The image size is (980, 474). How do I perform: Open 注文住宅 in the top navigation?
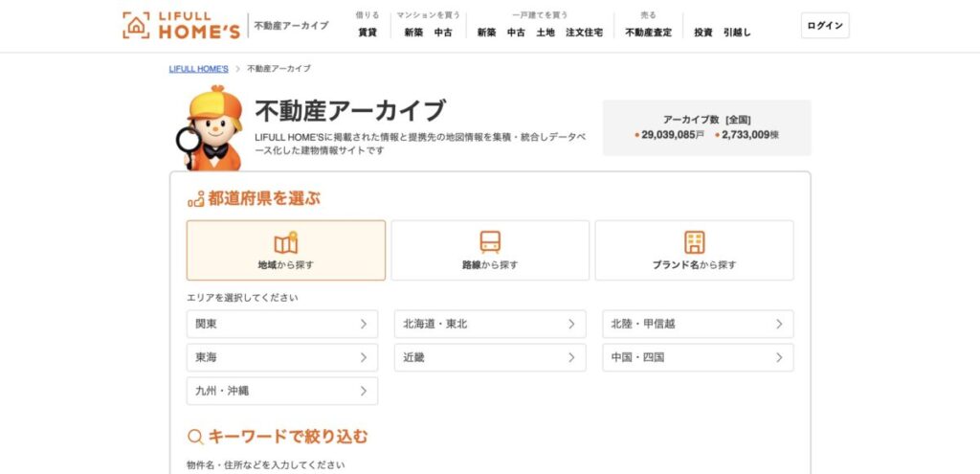[585, 33]
